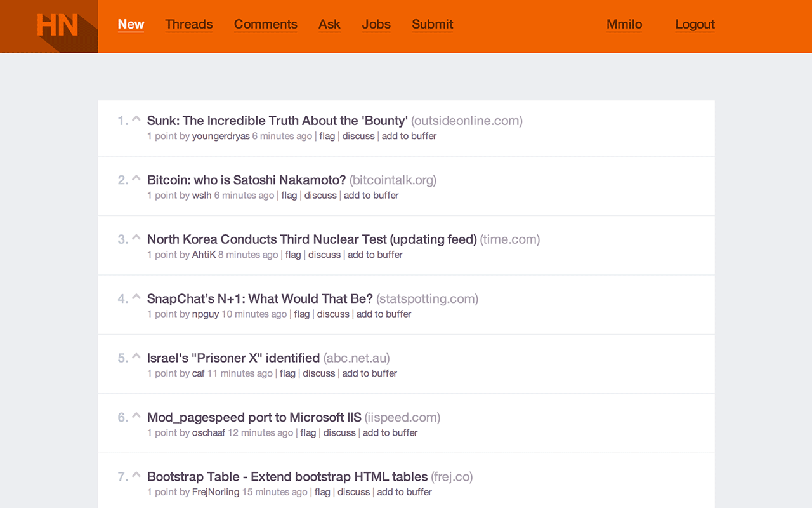812x508 pixels.
Task: Upvote the Israel's Prisoner X story
Action: click(x=136, y=356)
